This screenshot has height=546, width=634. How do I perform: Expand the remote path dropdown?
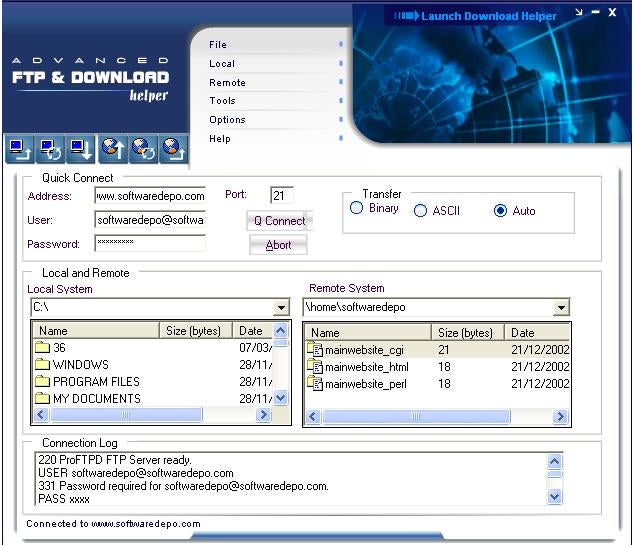561,308
